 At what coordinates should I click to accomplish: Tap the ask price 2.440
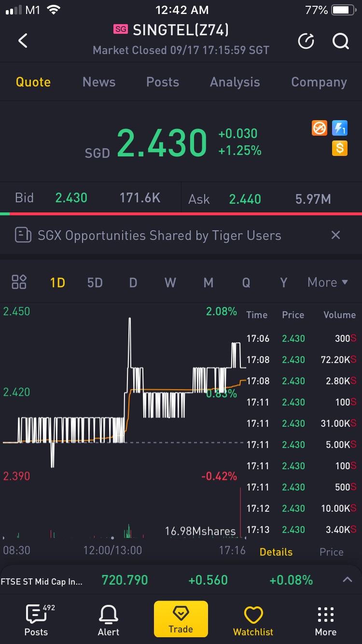tap(245, 199)
